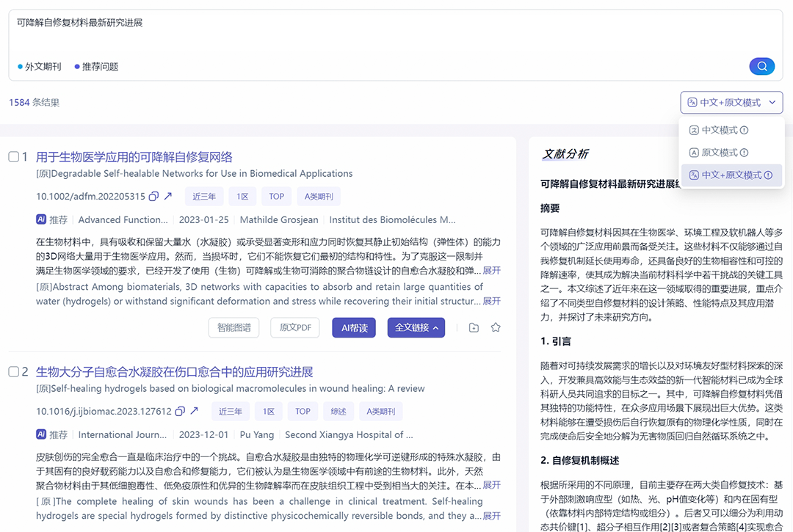Image resolution: width=793 pixels, height=532 pixels.
Task: Click the 原文PDF button
Action: 294,328
